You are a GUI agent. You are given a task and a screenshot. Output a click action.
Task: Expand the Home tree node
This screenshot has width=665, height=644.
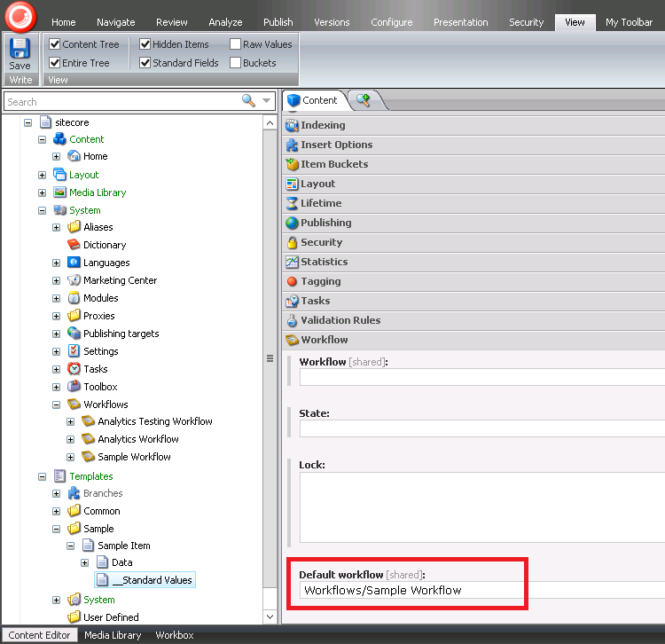pos(56,156)
